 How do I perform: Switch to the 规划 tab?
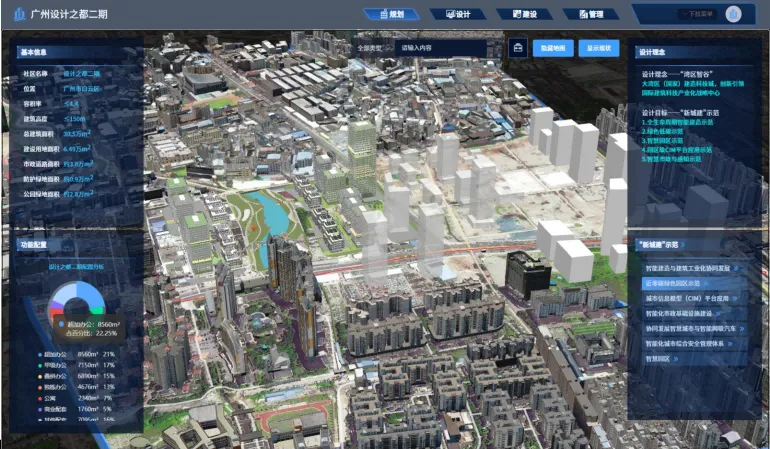coord(391,15)
